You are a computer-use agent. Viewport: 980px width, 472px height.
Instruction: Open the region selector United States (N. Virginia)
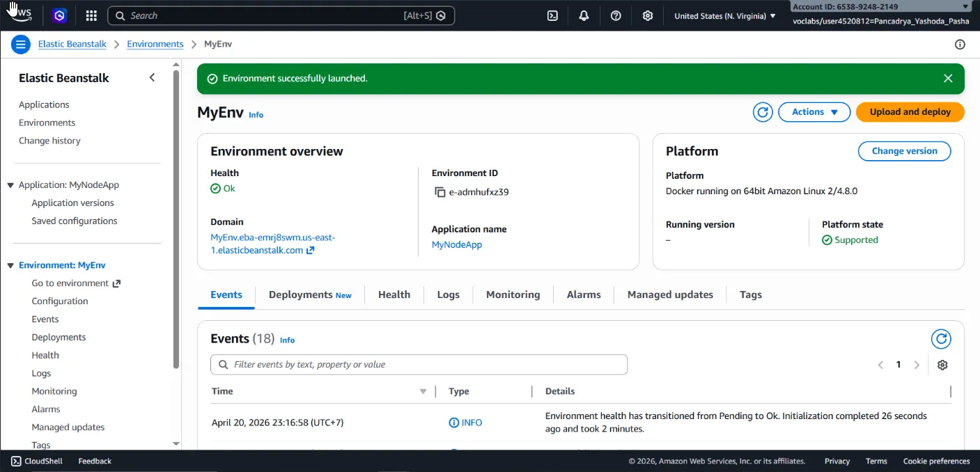(x=725, y=15)
